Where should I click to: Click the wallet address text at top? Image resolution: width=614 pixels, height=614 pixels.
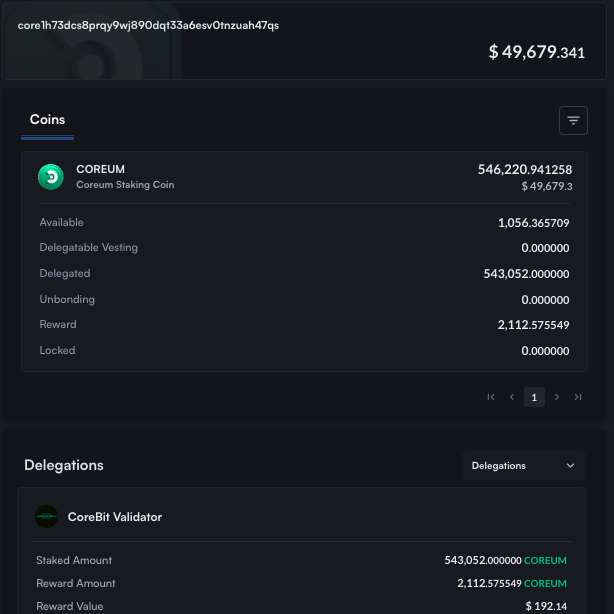click(148, 25)
